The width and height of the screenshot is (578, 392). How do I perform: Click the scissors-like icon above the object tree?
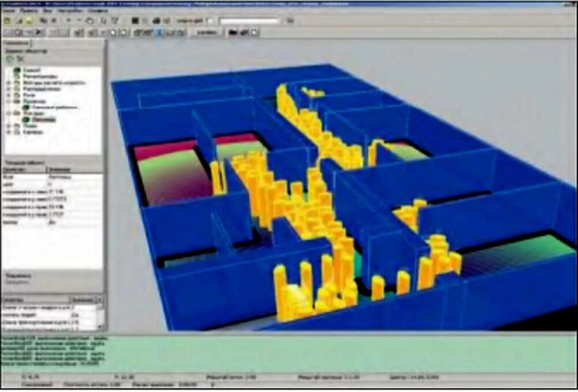point(20,58)
